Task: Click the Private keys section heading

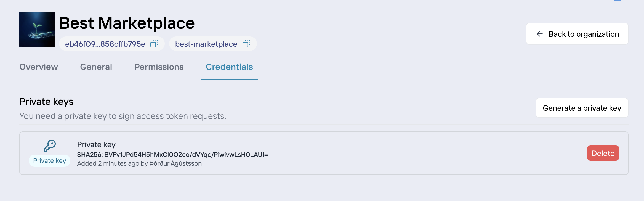Action: click(46, 102)
